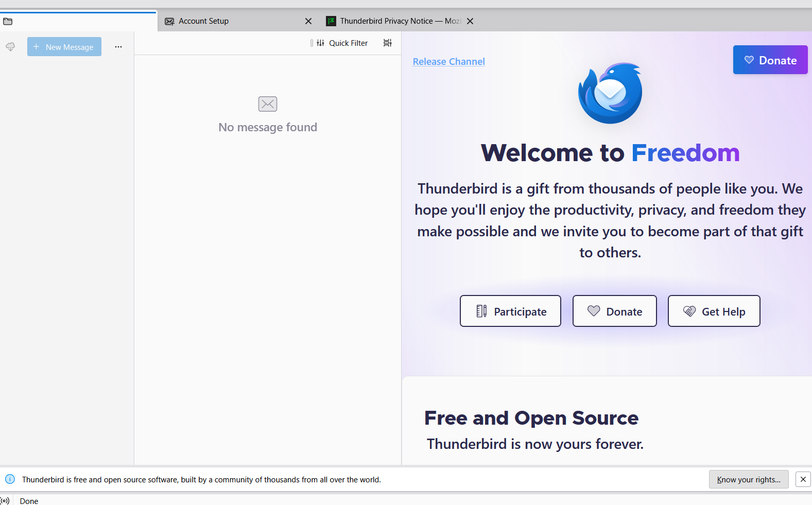Click the Participate button

pos(510,311)
